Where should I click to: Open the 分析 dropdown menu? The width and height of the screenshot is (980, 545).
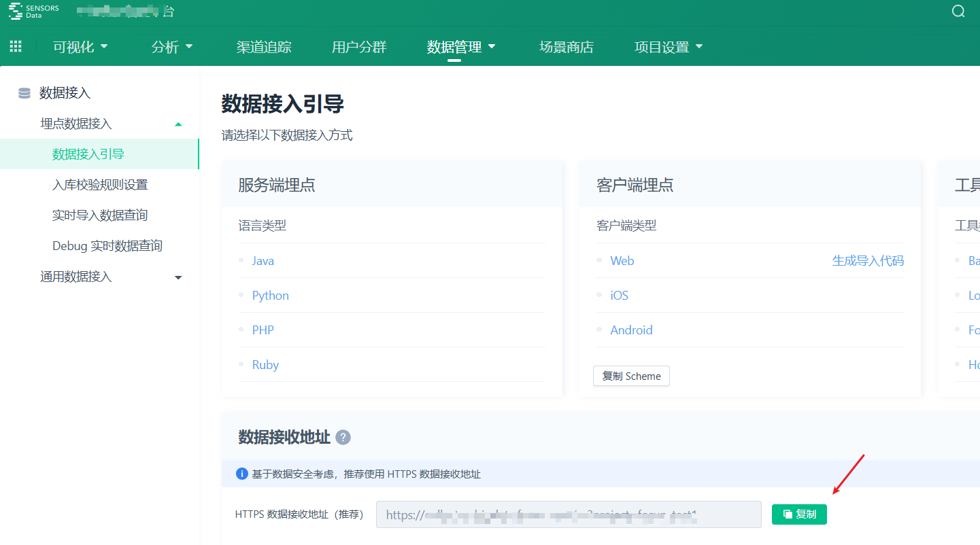tap(172, 47)
